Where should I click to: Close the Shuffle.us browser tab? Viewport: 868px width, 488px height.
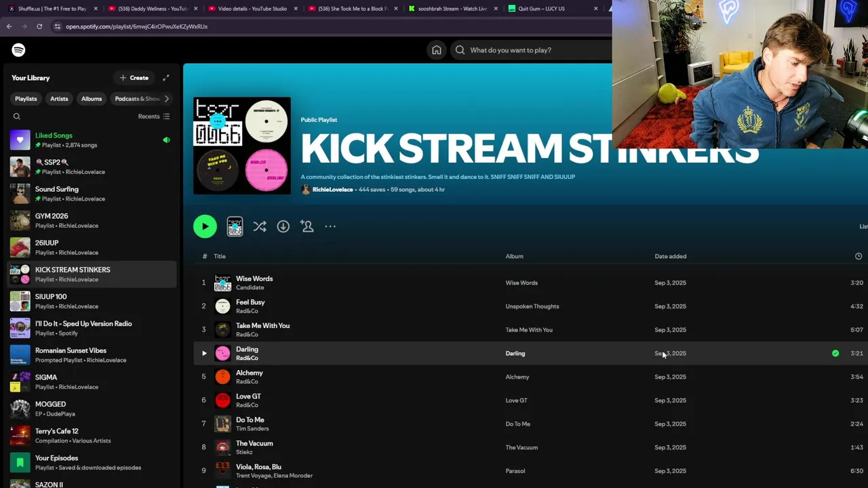[x=96, y=9]
